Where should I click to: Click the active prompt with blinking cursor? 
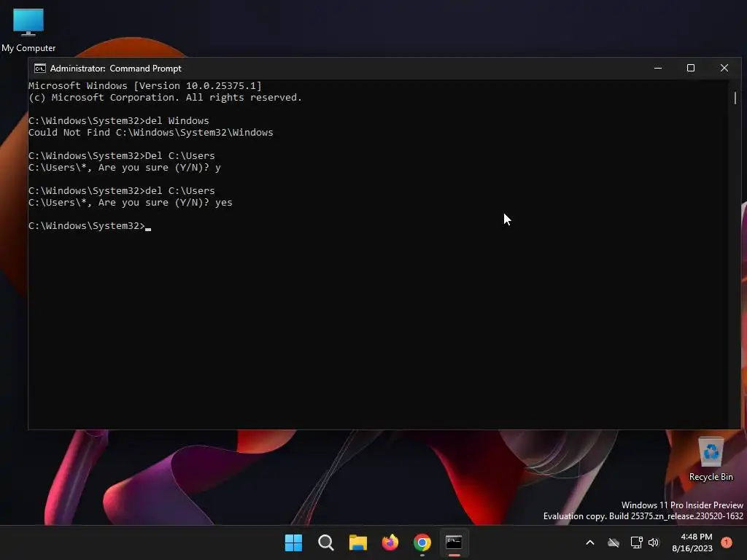click(x=90, y=226)
